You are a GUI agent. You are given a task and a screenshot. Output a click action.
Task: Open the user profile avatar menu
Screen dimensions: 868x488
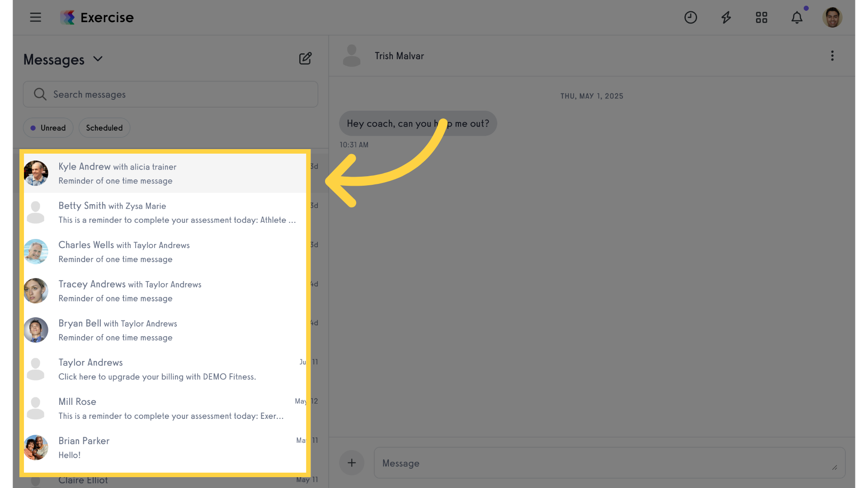click(x=832, y=17)
